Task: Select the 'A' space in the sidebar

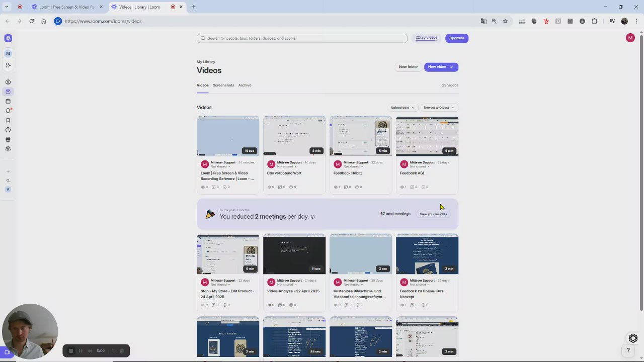Action: 8,190
